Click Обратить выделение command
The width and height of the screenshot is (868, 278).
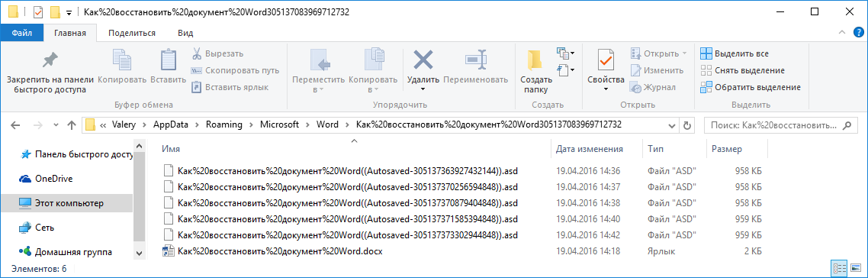tap(750, 87)
